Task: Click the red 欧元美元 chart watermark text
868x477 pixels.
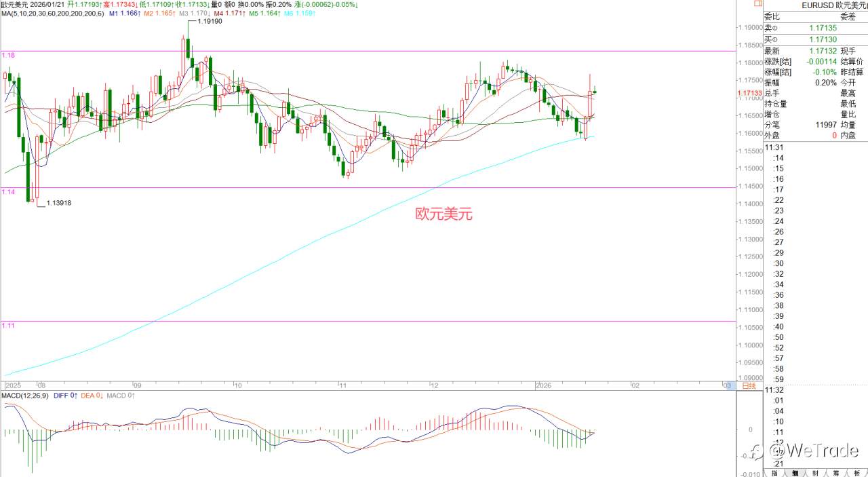Action: [443, 214]
